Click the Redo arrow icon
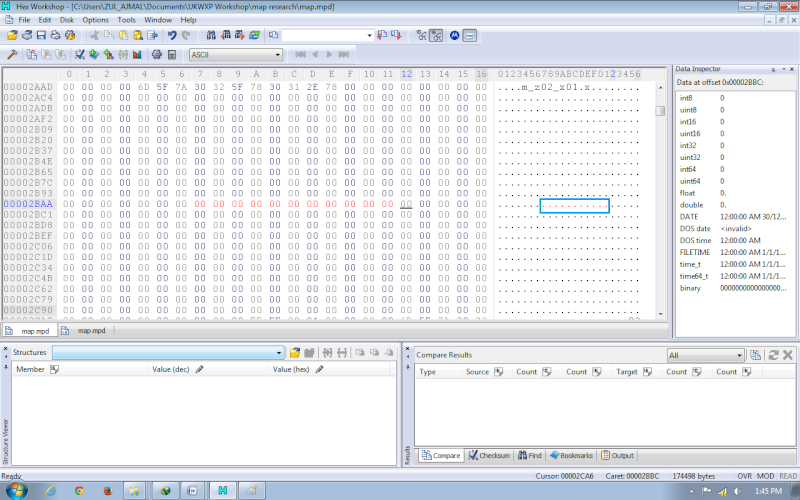 coord(186,35)
